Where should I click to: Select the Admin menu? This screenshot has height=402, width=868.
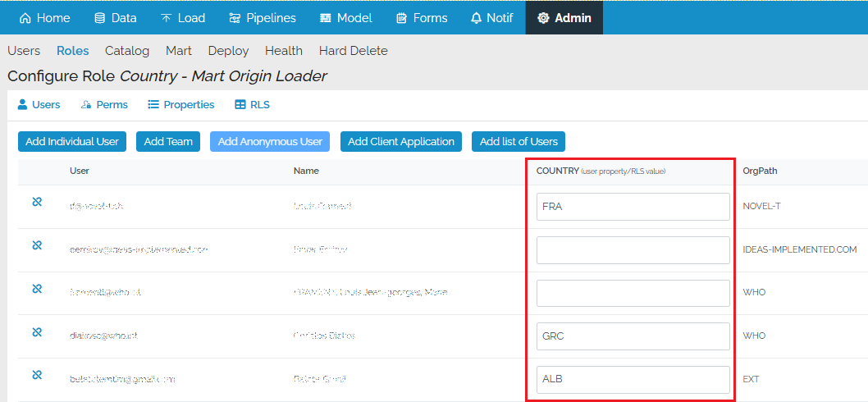[x=564, y=18]
